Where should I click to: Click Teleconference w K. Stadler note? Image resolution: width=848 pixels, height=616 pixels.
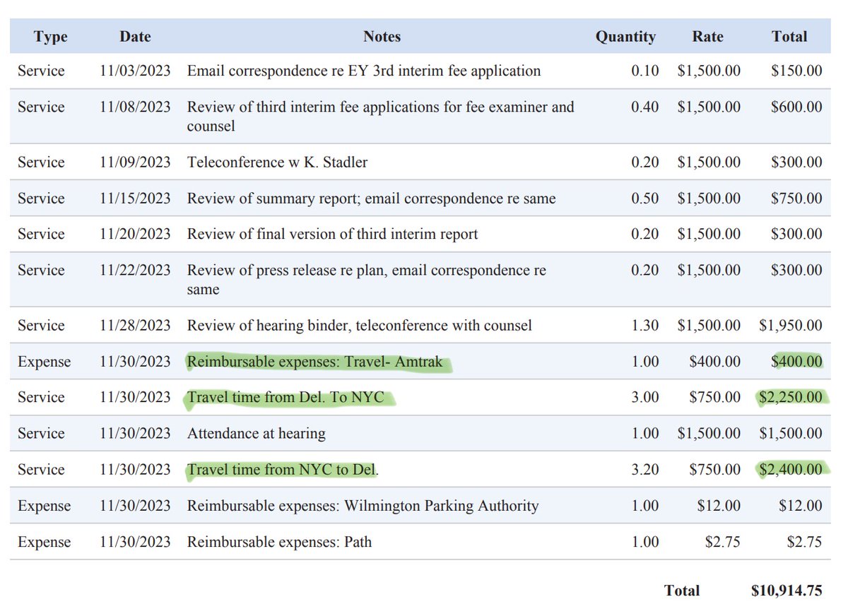tap(277, 162)
